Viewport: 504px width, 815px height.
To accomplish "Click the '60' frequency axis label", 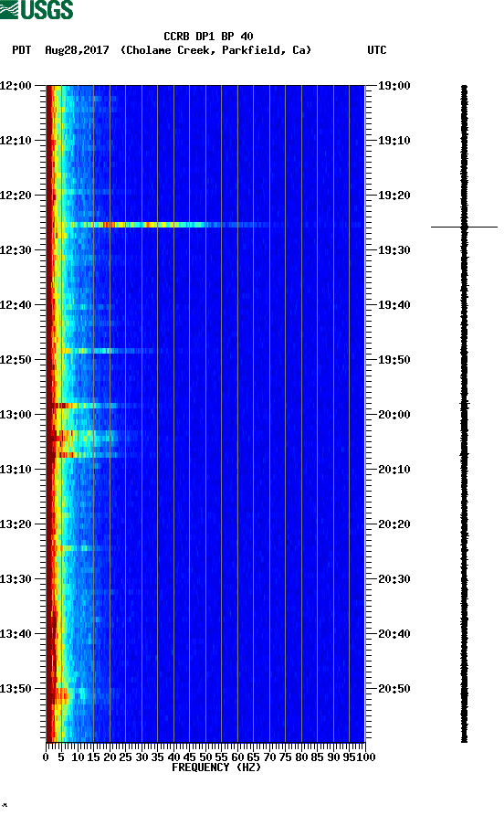I will tap(237, 757).
